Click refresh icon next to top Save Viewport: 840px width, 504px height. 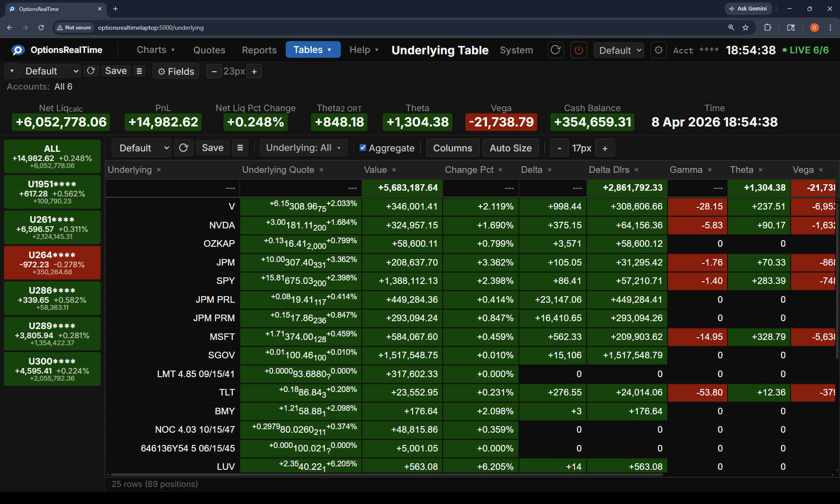tap(91, 71)
